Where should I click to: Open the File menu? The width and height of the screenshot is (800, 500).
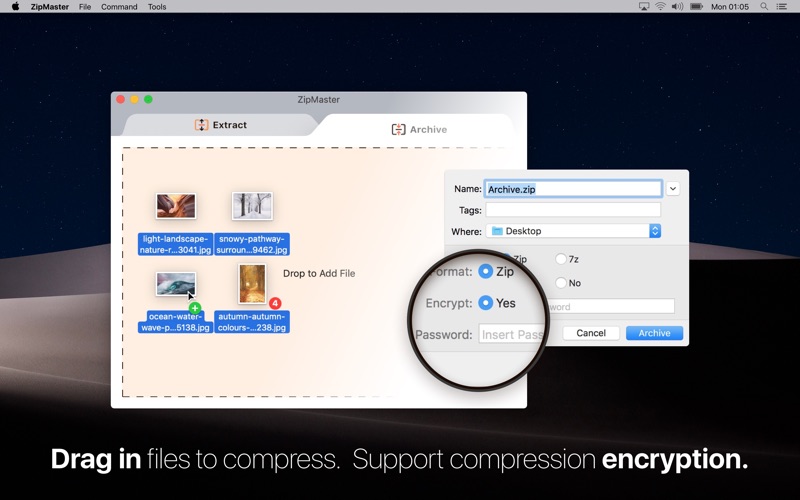(x=85, y=7)
